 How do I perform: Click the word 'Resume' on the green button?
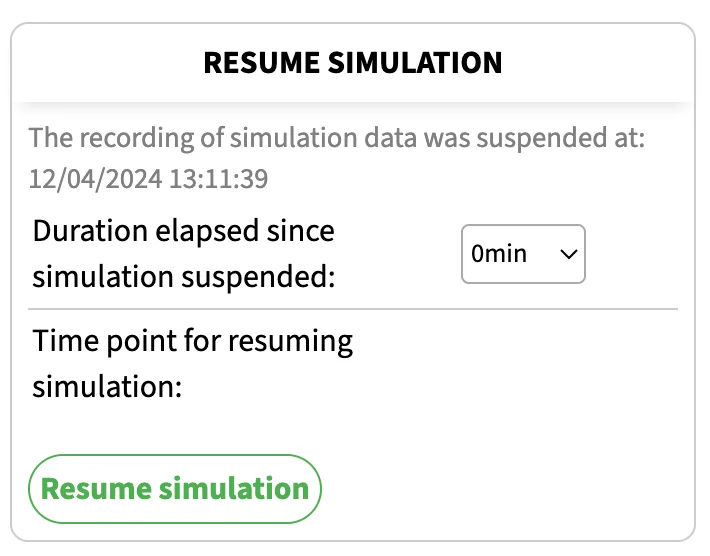(96, 489)
